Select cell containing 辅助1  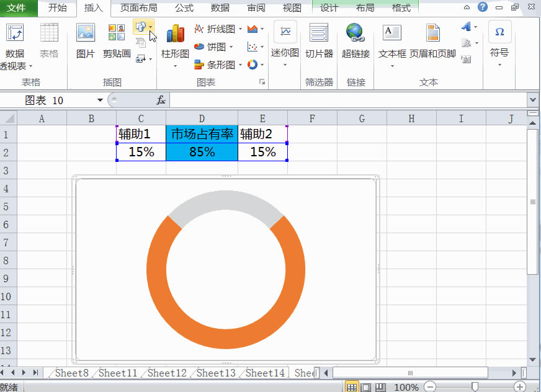pos(141,134)
